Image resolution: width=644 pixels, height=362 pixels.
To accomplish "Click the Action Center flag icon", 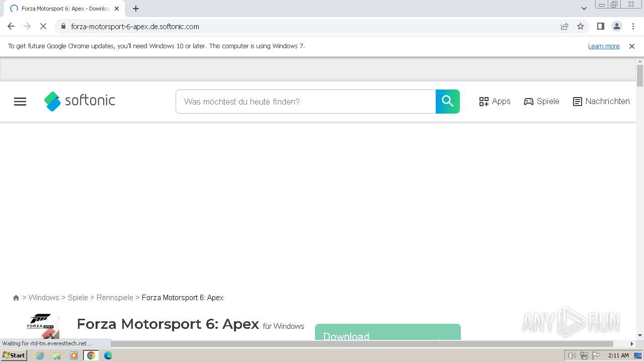I will click(595, 355).
